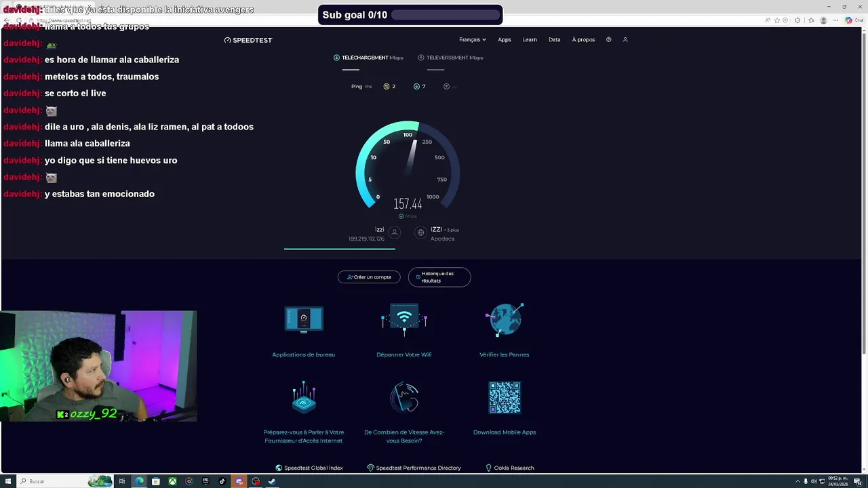Open Speedtest Performance Directory link
Viewport: 868px width, 488px height.
(414, 468)
